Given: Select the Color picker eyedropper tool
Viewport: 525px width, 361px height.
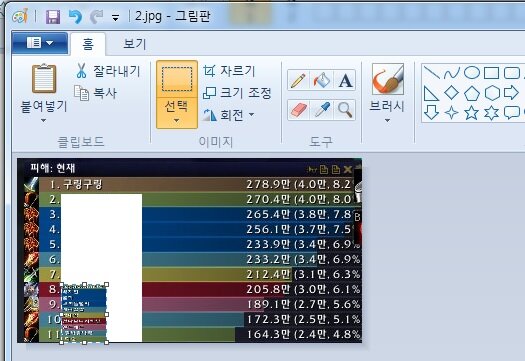Looking at the screenshot, I should tap(321, 110).
